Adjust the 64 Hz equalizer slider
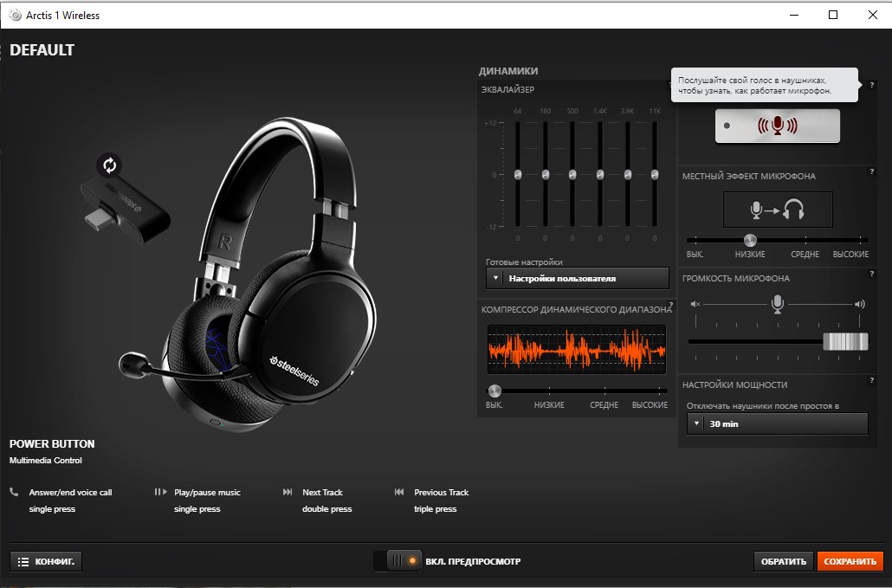 [x=518, y=175]
